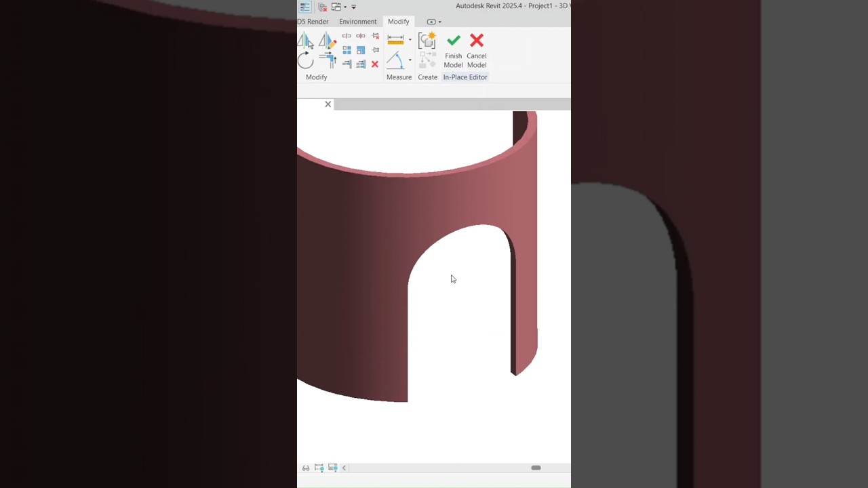
Task: Select the Rotate tool
Action: (x=306, y=60)
